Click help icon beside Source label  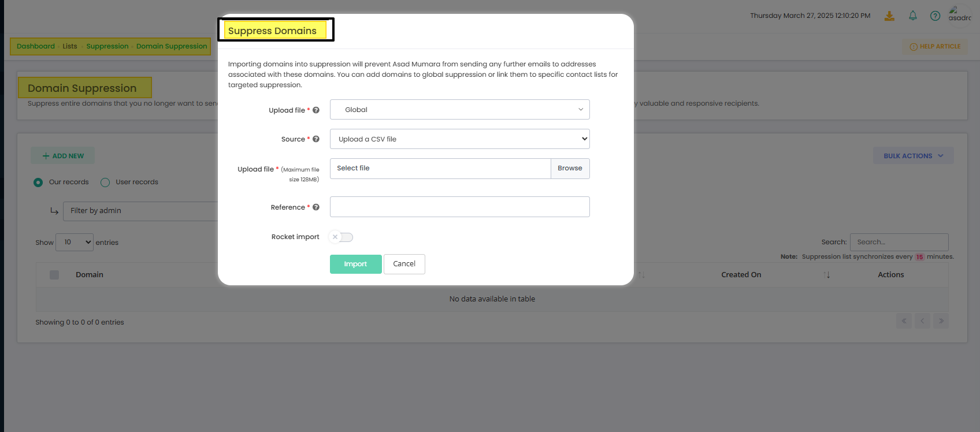pyautogui.click(x=316, y=139)
